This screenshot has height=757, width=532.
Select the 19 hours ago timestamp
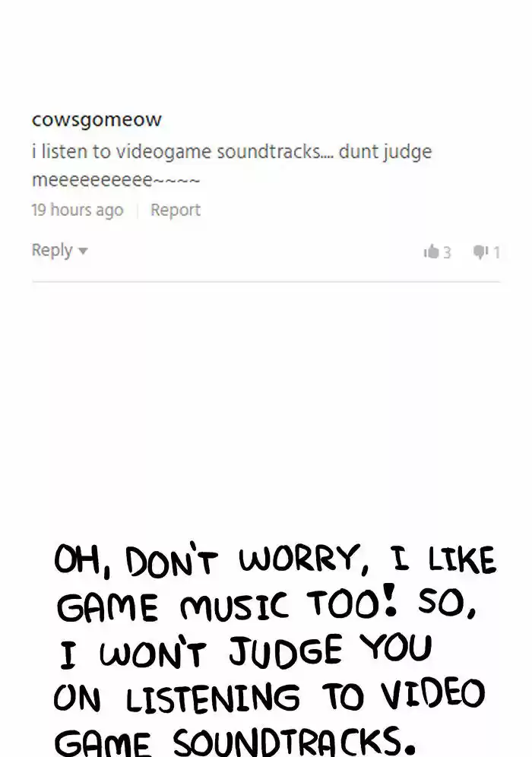click(x=78, y=210)
